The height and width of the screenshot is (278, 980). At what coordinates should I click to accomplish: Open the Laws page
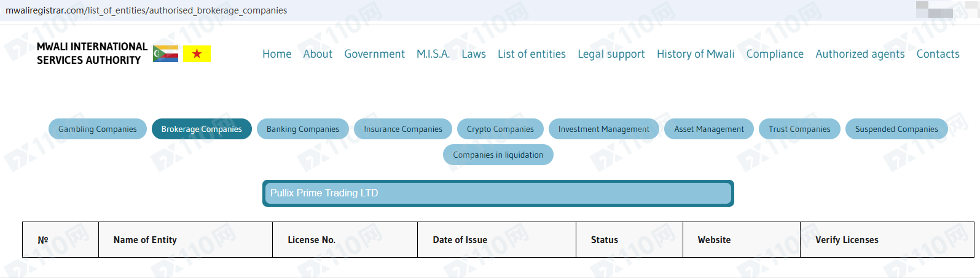pos(474,54)
